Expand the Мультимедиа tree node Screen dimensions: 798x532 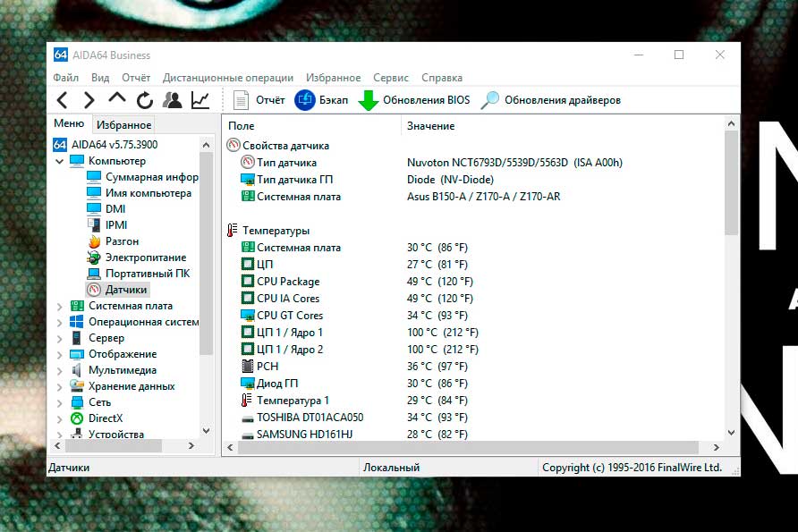(60, 370)
